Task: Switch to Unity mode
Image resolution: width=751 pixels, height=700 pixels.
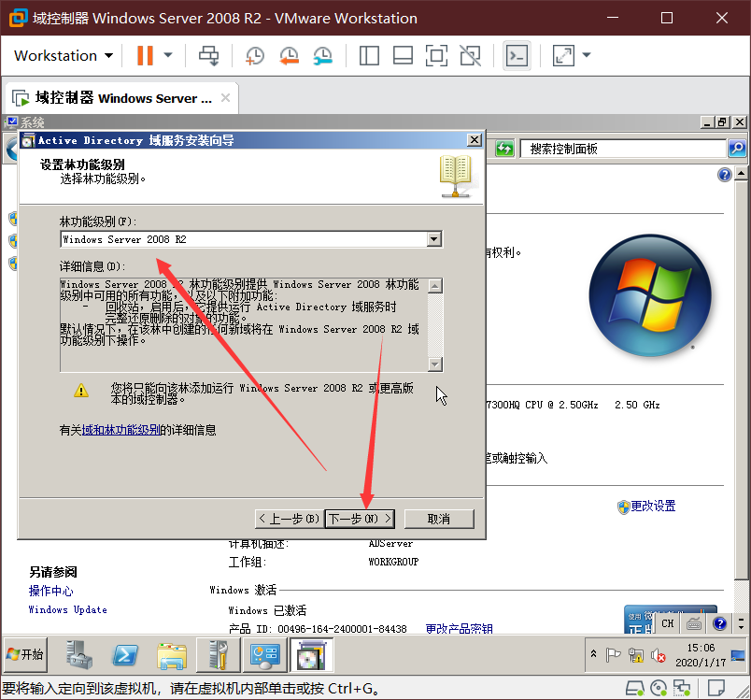Action: tap(471, 55)
